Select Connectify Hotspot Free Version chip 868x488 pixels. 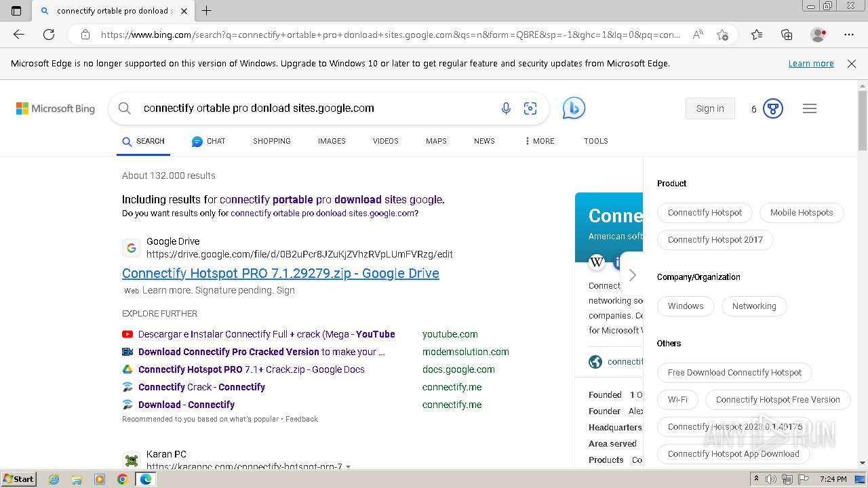click(x=778, y=400)
